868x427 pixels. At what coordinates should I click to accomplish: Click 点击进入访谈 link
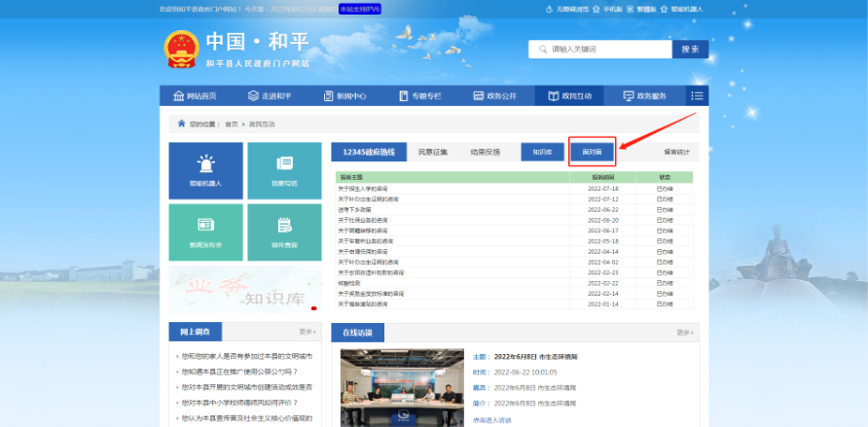[492, 420]
